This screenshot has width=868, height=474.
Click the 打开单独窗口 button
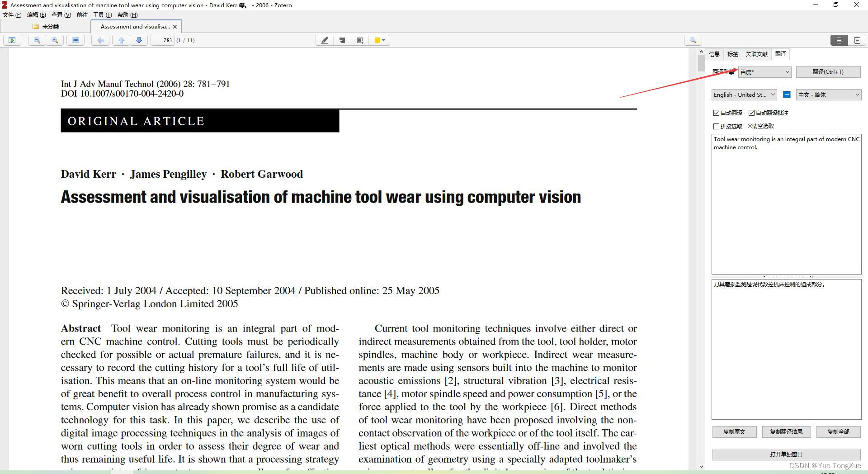click(786, 455)
